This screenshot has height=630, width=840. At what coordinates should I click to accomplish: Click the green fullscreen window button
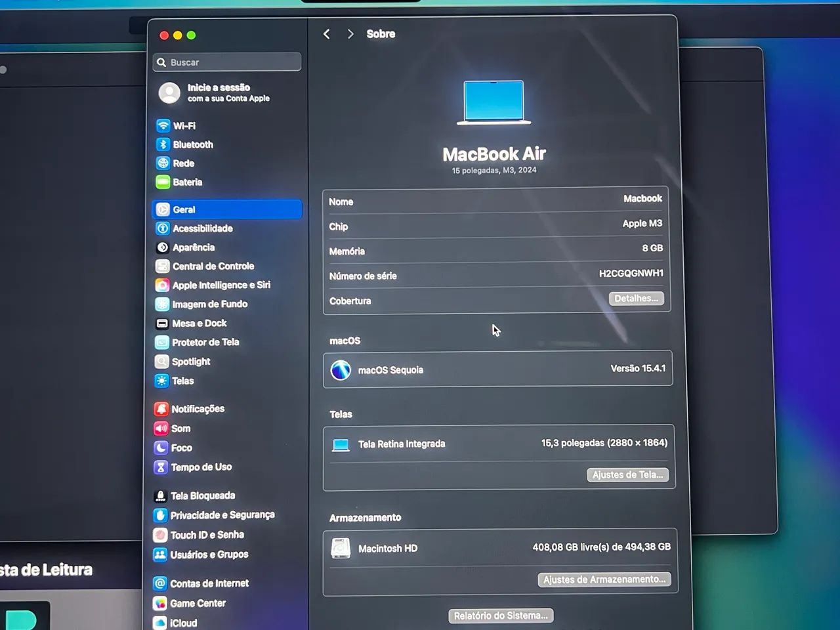pos(191,35)
